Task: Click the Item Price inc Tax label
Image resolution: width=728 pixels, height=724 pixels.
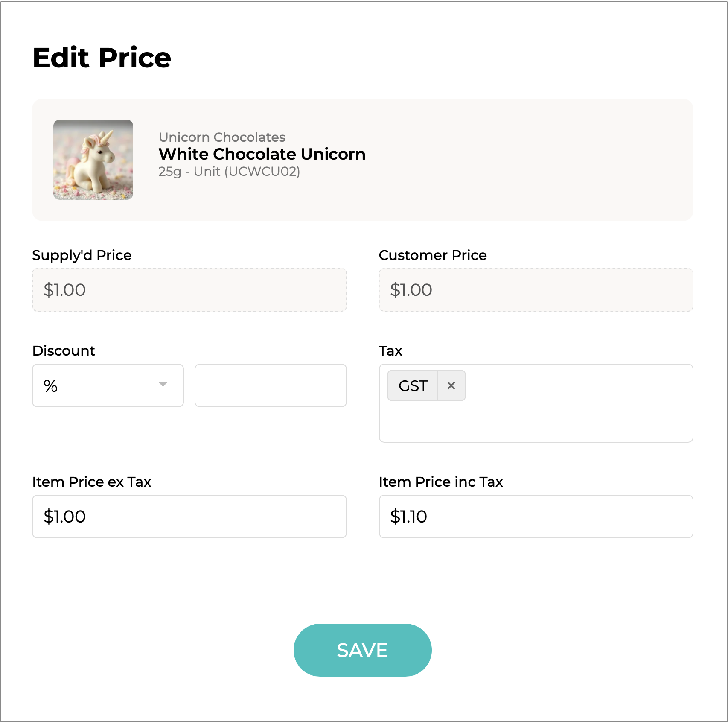Action: [x=441, y=482]
